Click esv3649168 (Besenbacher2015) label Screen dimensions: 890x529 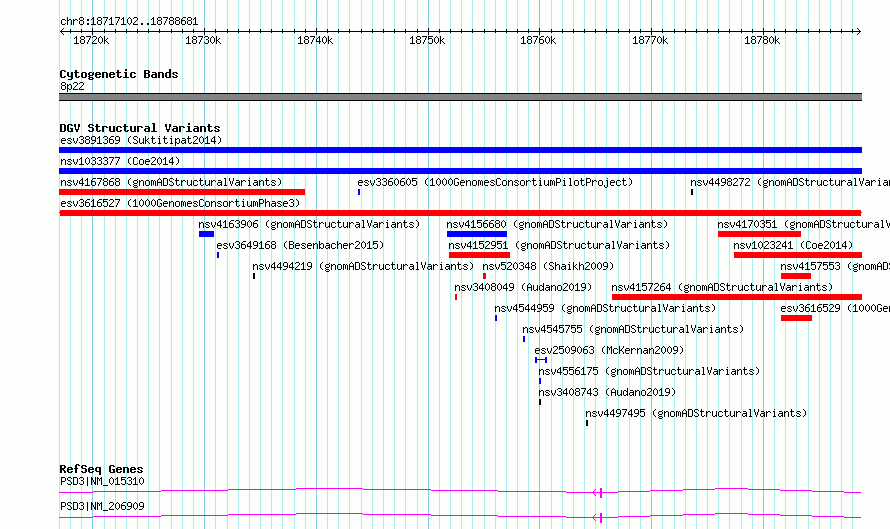(300, 245)
